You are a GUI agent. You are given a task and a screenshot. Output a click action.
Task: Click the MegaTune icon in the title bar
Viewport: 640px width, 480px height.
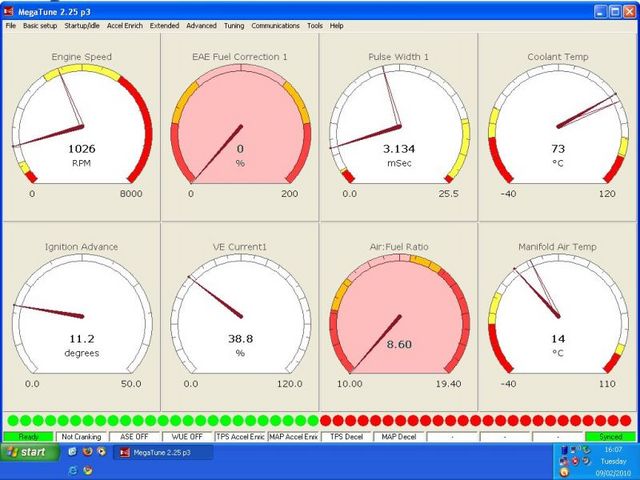pos(9,11)
